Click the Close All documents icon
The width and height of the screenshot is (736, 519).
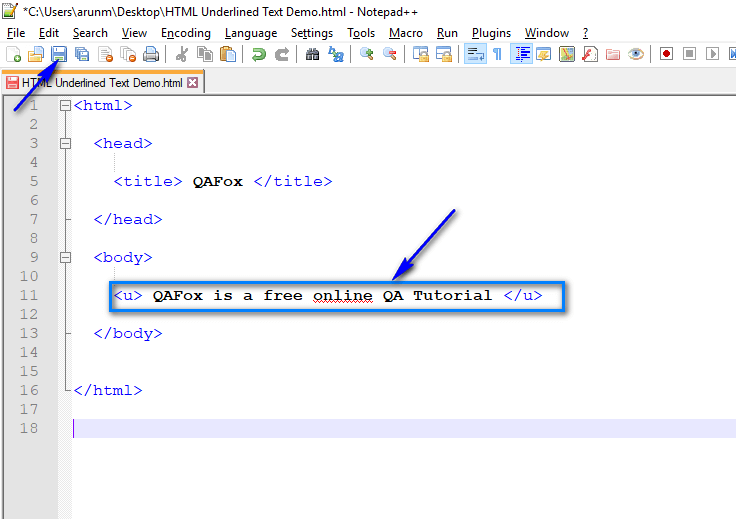tap(128, 54)
